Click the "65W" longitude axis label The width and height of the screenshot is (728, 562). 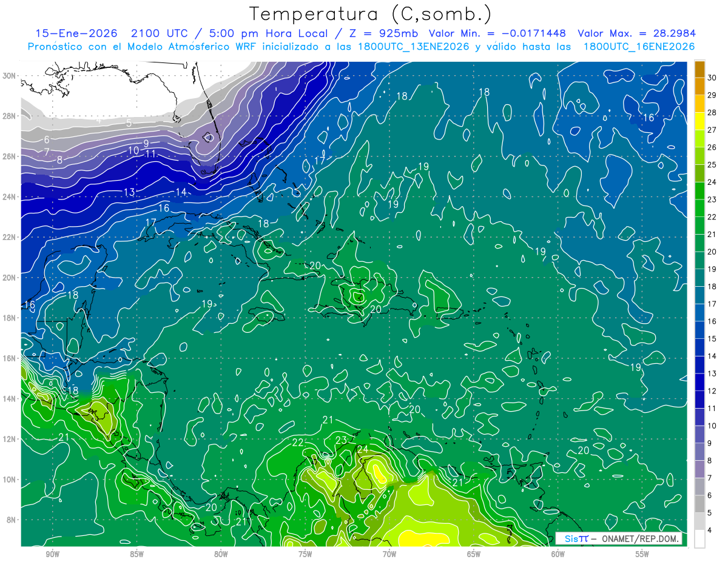point(474,554)
